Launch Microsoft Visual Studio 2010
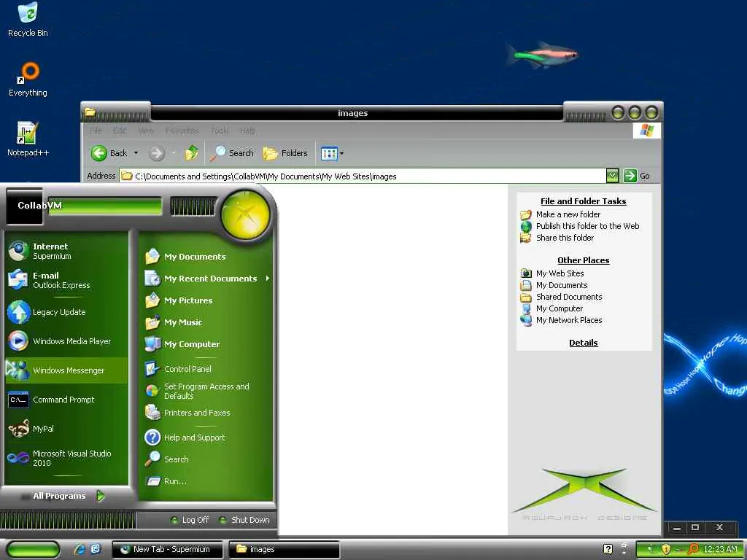The height and width of the screenshot is (560, 747). (x=66, y=458)
